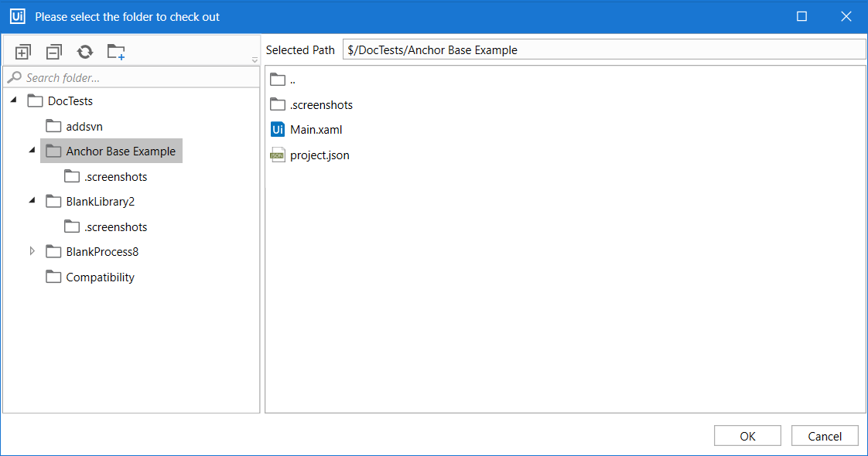The image size is (868, 456).
Task: Select the Main.xaml file
Action: tap(315, 130)
